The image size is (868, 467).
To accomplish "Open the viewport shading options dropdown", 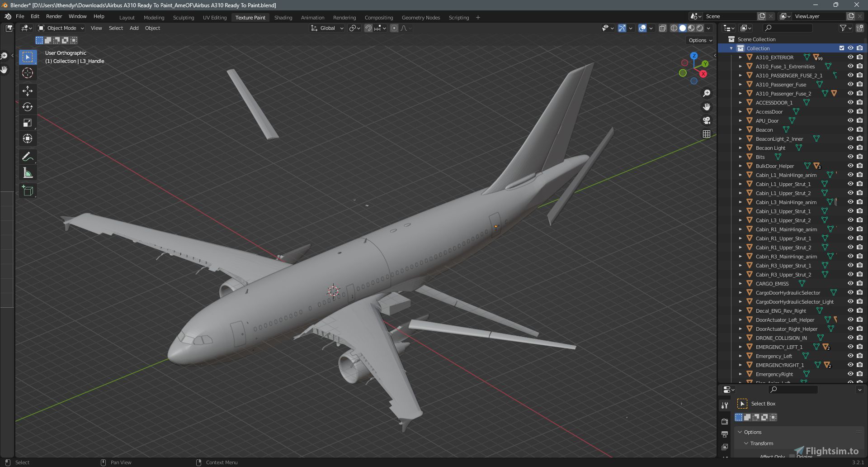I will [709, 28].
